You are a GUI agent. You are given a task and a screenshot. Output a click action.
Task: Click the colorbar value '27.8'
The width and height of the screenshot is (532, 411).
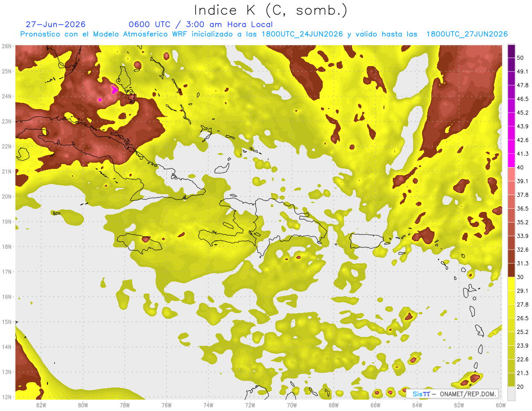(522, 304)
